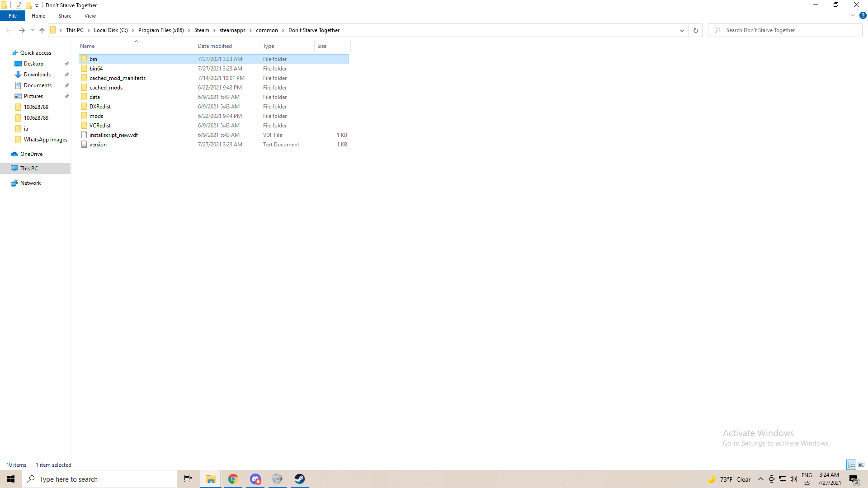Select Downloads in Quick access
The height and width of the screenshot is (488, 868).
(x=37, y=75)
